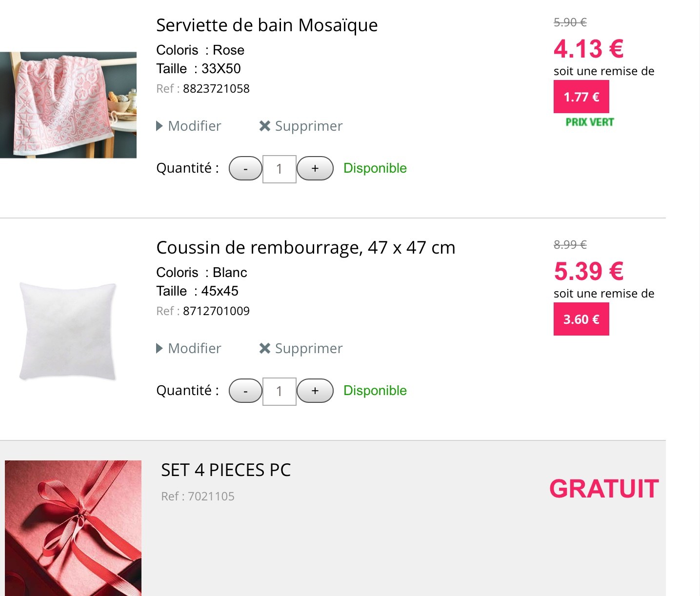This screenshot has width=700, height=596.
Task: Click the PRIX VERT green label
Action: pyautogui.click(x=589, y=122)
